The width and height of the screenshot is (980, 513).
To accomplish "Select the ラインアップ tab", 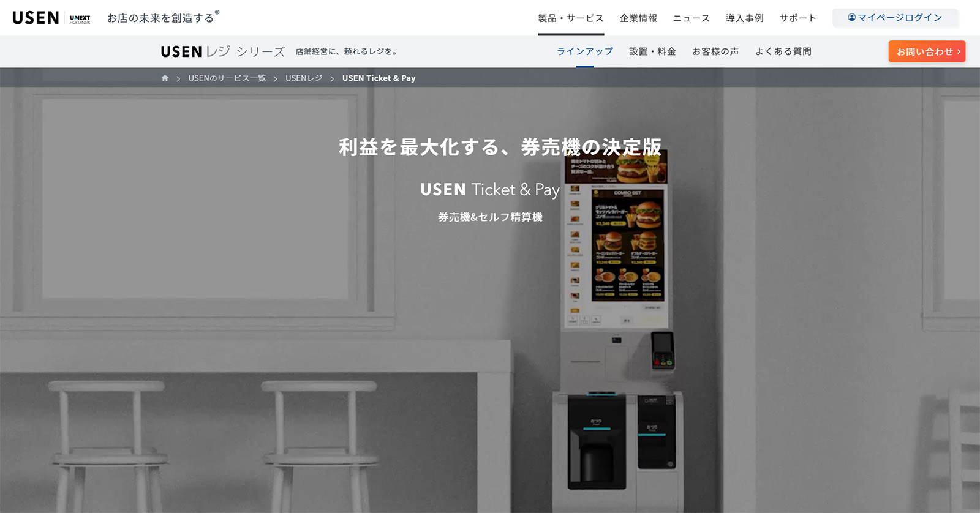I will tap(585, 51).
